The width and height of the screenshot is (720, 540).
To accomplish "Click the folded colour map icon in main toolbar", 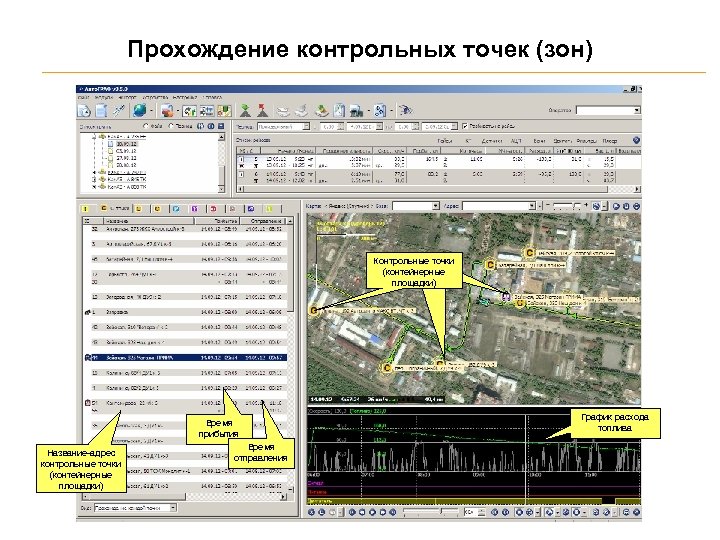I will [224, 111].
